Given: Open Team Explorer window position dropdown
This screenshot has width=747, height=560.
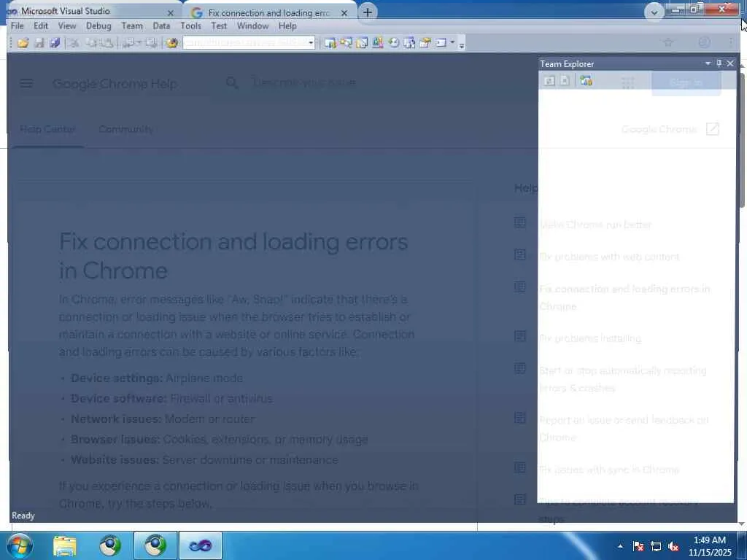Looking at the screenshot, I should tap(708, 63).
